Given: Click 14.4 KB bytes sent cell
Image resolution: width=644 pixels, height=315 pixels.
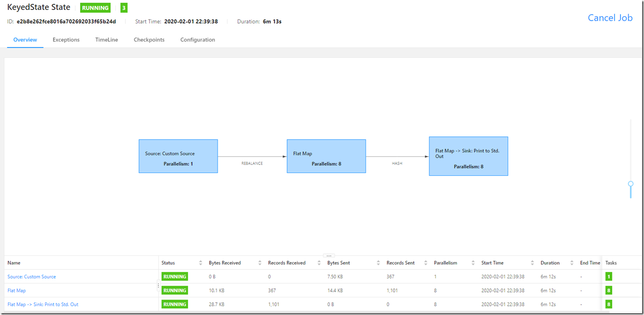Looking at the screenshot, I should tap(335, 291).
